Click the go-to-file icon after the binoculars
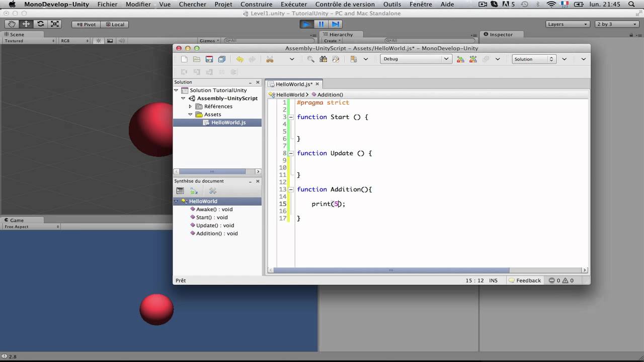 tap(336, 59)
